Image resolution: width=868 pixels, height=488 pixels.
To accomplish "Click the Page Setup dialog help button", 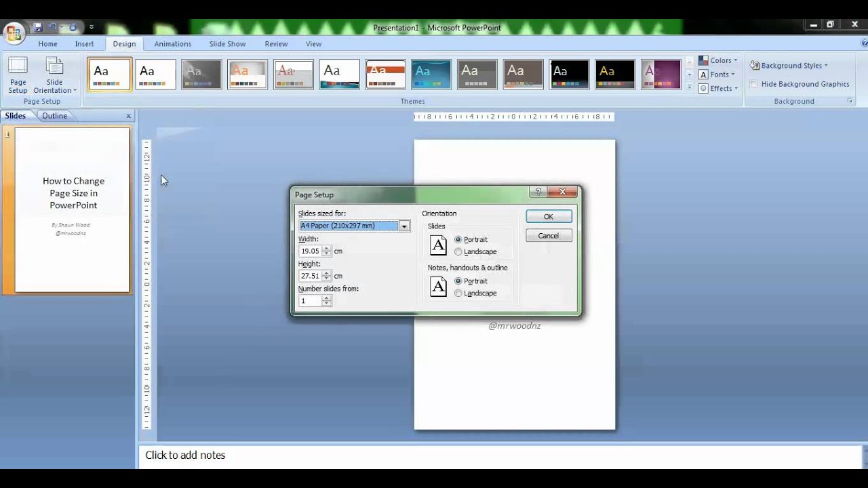I will click(538, 192).
